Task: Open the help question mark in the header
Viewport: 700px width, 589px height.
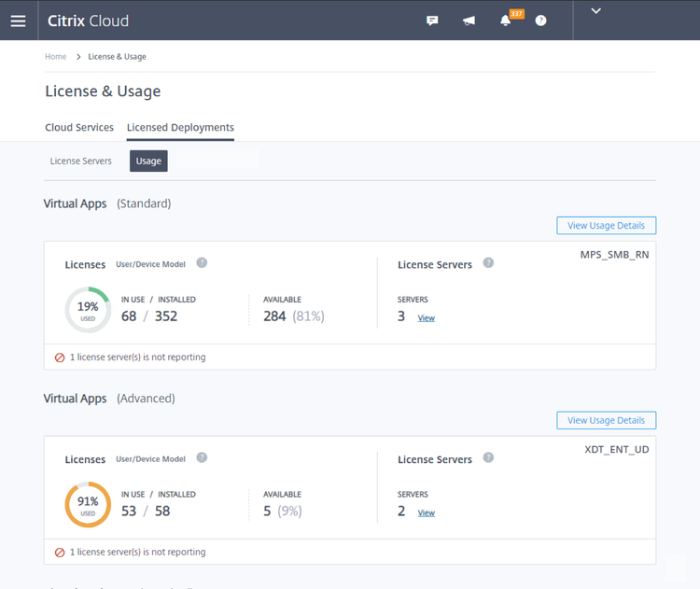Action: point(540,21)
